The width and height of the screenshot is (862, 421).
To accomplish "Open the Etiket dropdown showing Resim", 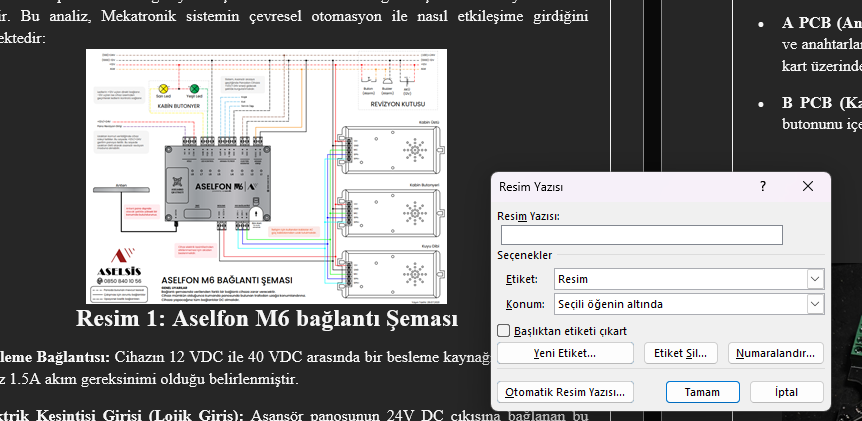I will [689, 279].
